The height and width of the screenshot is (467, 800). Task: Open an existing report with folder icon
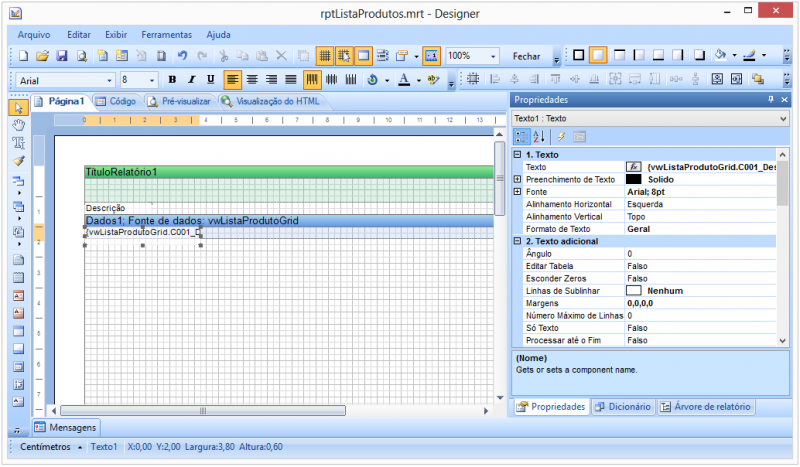coord(42,56)
